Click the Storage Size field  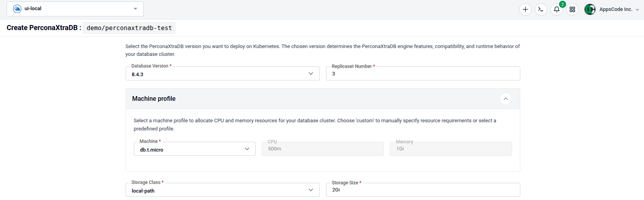click(423, 190)
